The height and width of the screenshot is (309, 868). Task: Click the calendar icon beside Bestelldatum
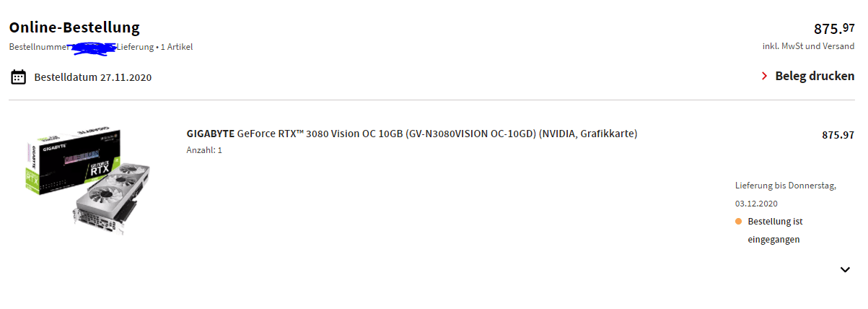[19, 77]
